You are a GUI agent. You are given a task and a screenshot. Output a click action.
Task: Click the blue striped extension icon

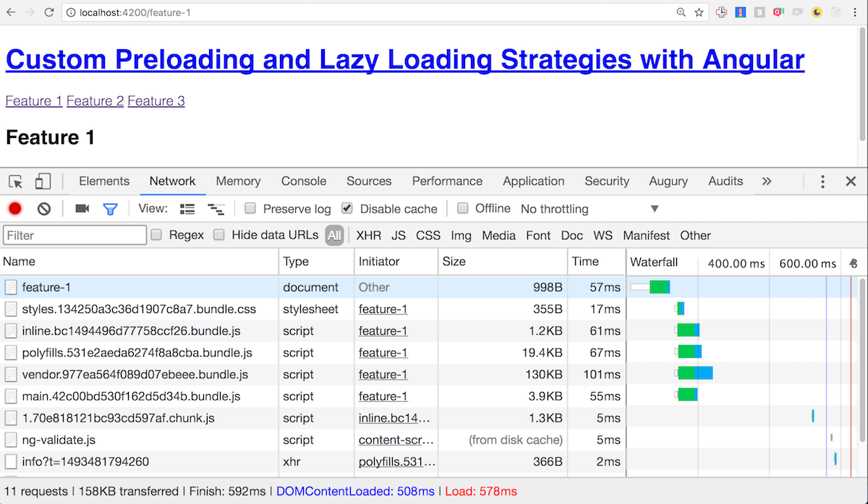741,12
